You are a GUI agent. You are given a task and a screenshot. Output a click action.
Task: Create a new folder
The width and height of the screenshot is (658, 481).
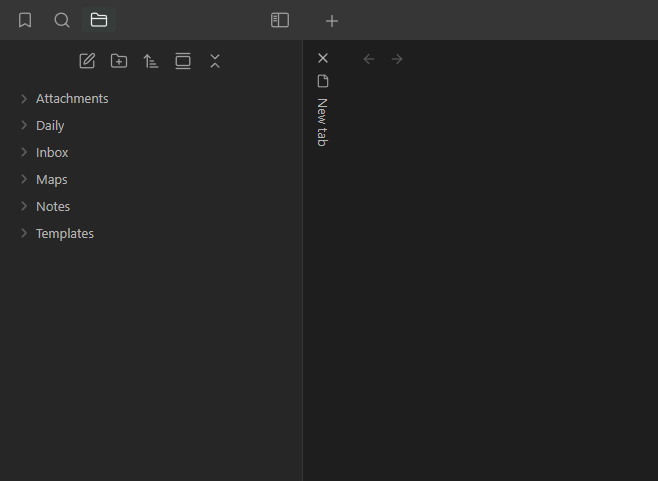(119, 61)
